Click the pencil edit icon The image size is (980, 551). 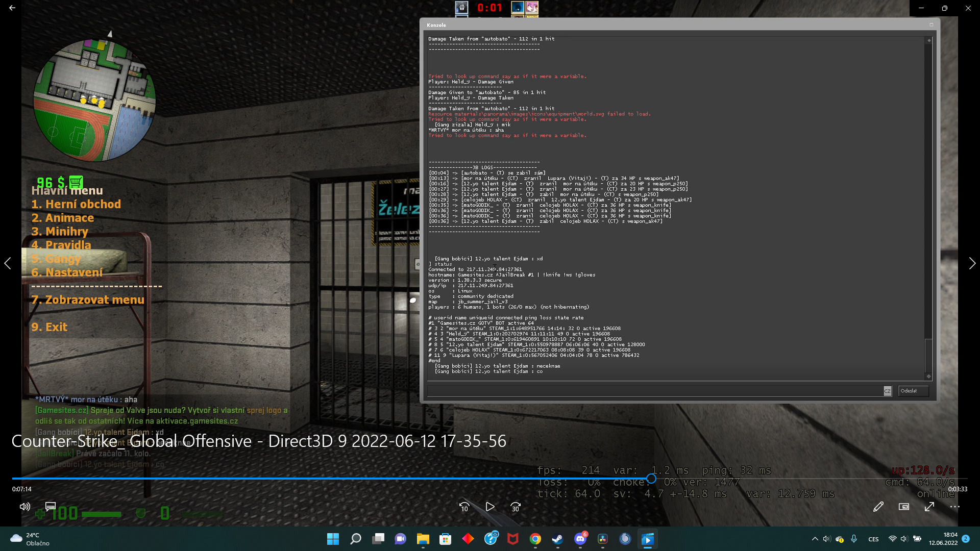pos(878,507)
